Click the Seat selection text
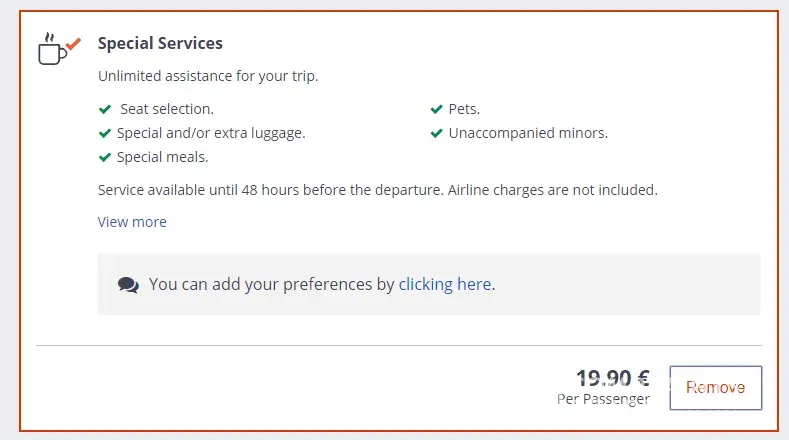789x440 pixels. tap(167, 109)
